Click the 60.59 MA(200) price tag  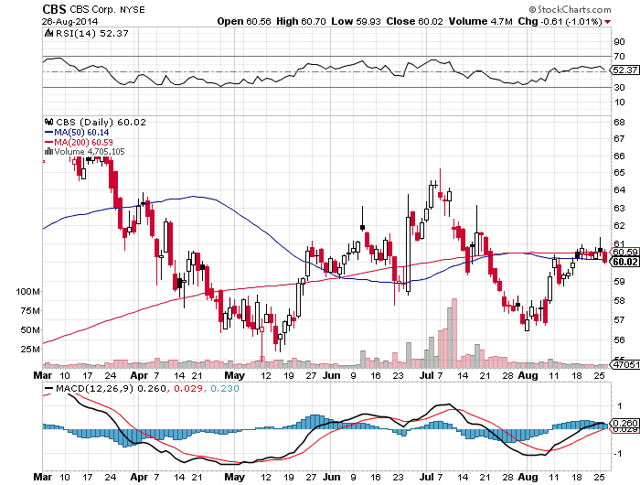click(625, 252)
